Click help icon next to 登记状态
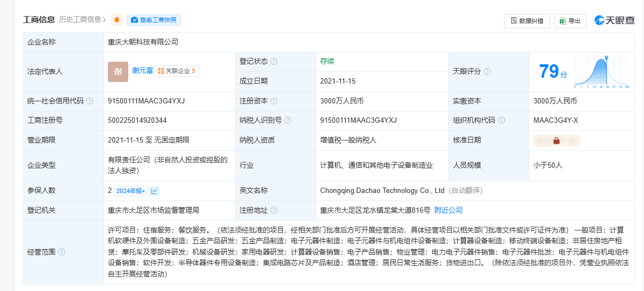Viewport: 644px width, 291px height. (x=274, y=62)
